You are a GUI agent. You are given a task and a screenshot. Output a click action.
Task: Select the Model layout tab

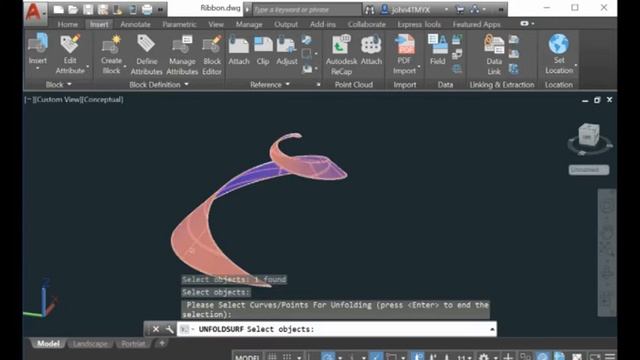tap(48, 344)
